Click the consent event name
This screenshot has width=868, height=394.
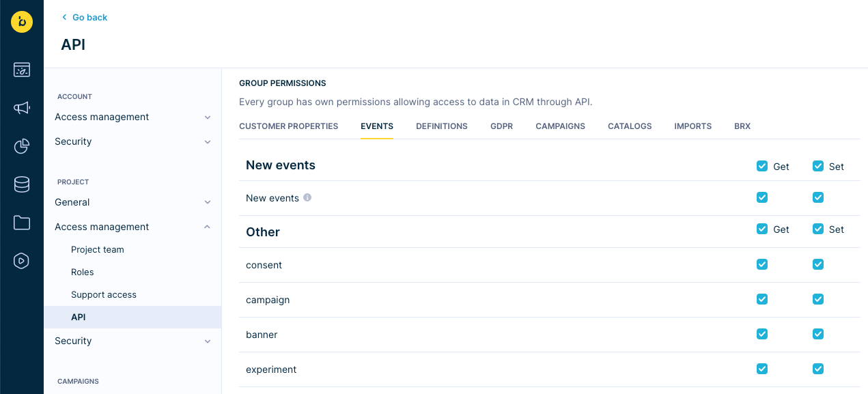tap(264, 265)
